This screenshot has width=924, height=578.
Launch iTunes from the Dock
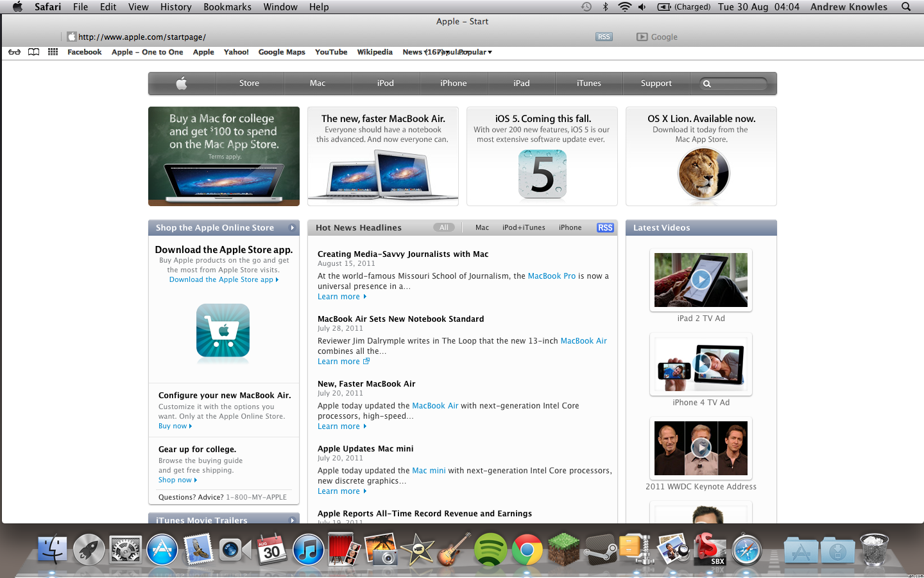309,550
